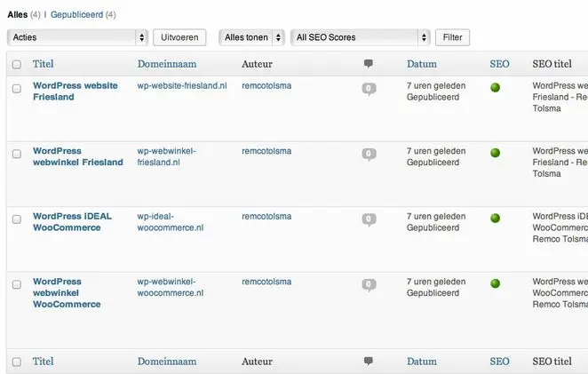Click green SEO dot for WordPress website Friesland
The image size is (588, 374).
coord(496,87)
